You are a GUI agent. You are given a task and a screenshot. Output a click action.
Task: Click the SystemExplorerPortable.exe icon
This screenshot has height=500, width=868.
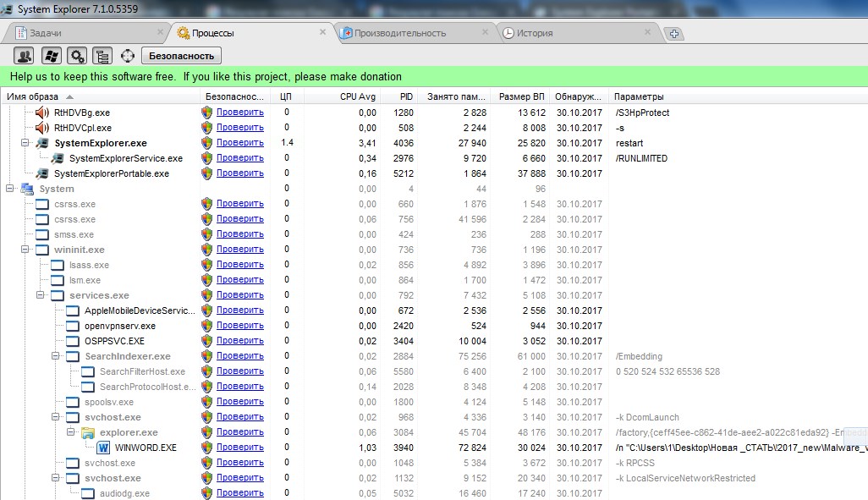(42, 173)
